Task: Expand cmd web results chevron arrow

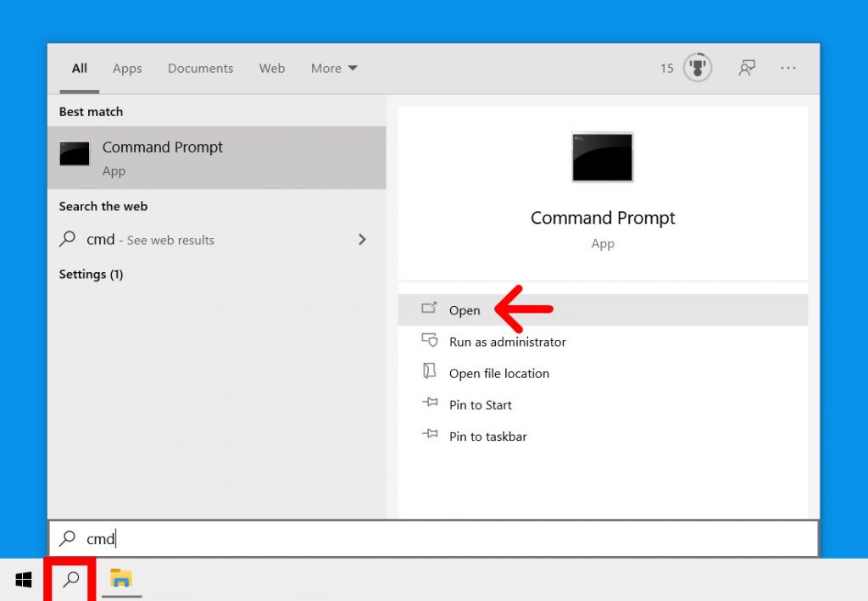Action: tap(362, 239)
